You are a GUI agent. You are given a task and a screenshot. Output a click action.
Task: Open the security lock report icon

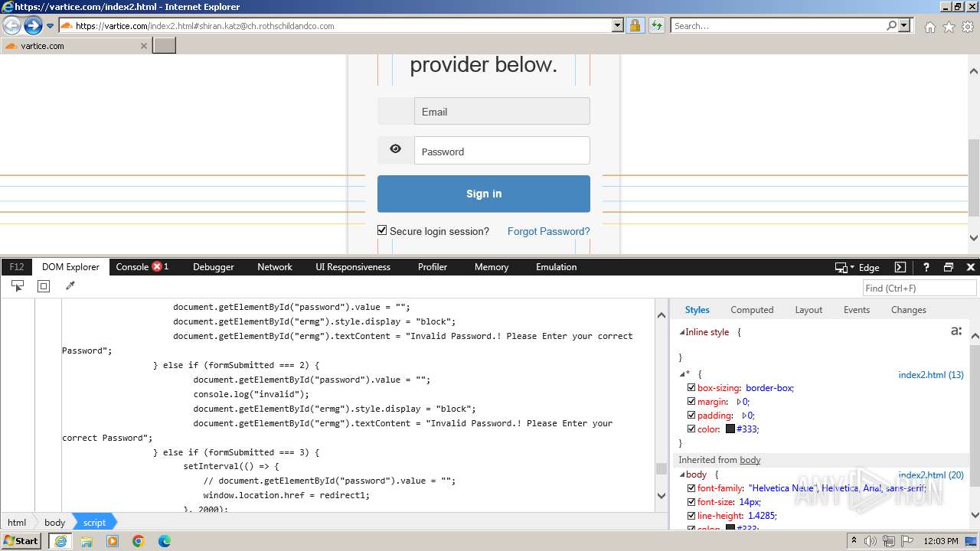coord(635,25)
